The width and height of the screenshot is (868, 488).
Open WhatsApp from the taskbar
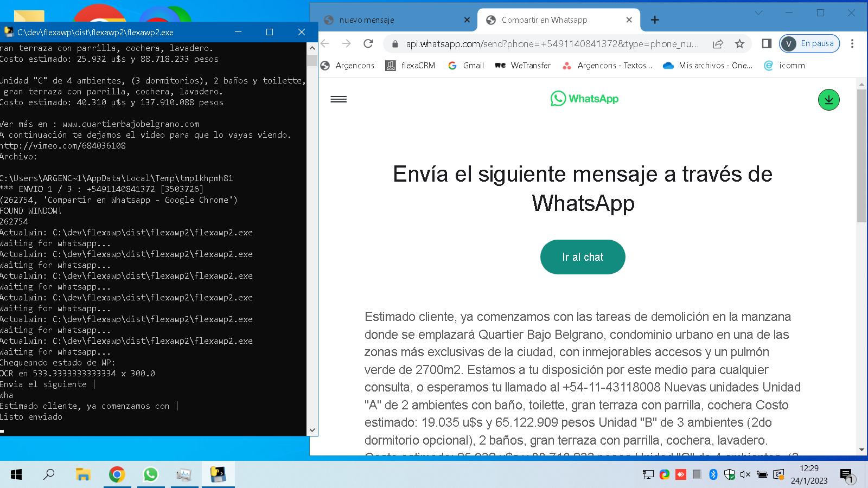tap(150, 475)
